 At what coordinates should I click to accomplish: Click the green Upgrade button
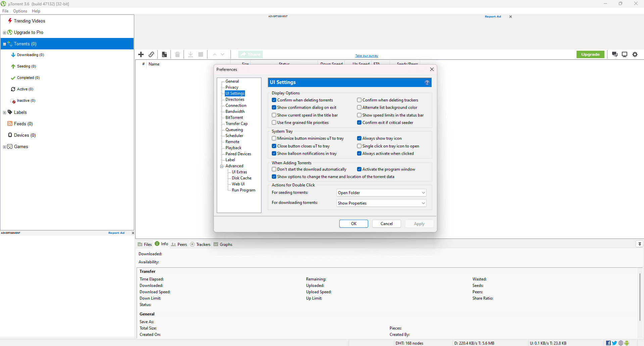click(590, 54)
